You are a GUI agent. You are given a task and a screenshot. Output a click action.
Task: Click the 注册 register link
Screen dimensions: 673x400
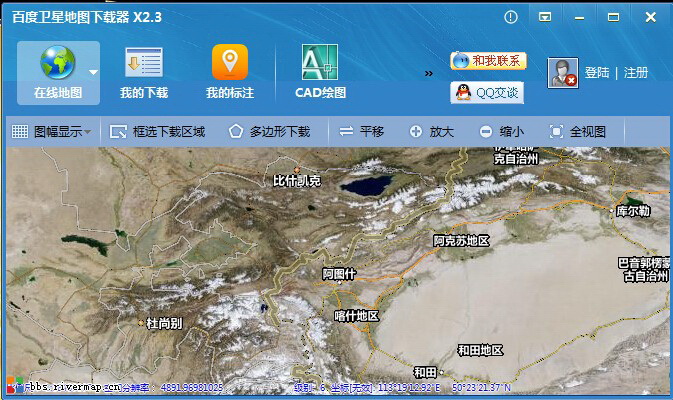pos(636,73)
